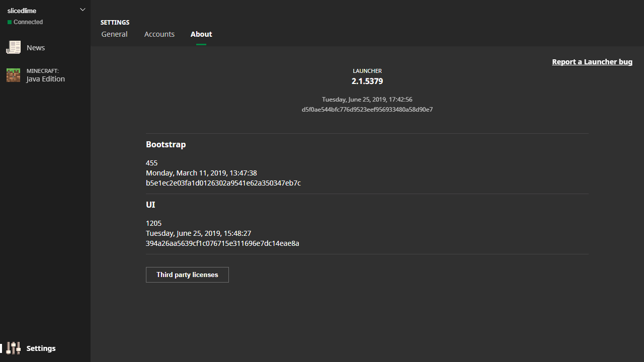Click the Settings label at bottom left
This screenshot has width=644, height=362.
41,348
